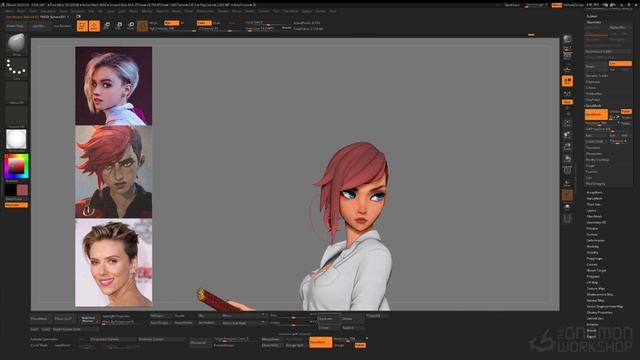Open the Preferences menu
640x360 pixels.
pos(205,11)
